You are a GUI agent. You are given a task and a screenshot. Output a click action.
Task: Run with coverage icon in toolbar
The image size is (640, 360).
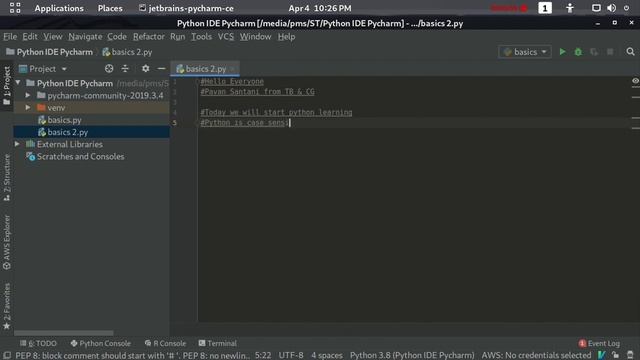pos(594,52)
